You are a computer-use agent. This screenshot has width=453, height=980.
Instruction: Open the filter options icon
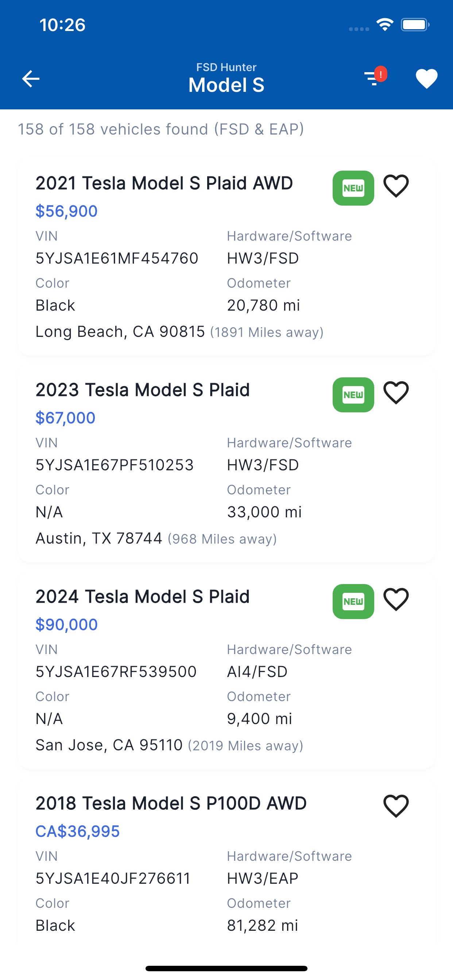point(373,78)
